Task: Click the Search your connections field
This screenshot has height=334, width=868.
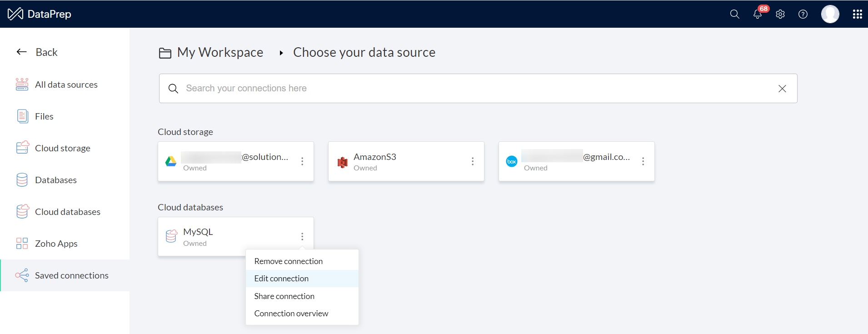Action: point(473,89)
